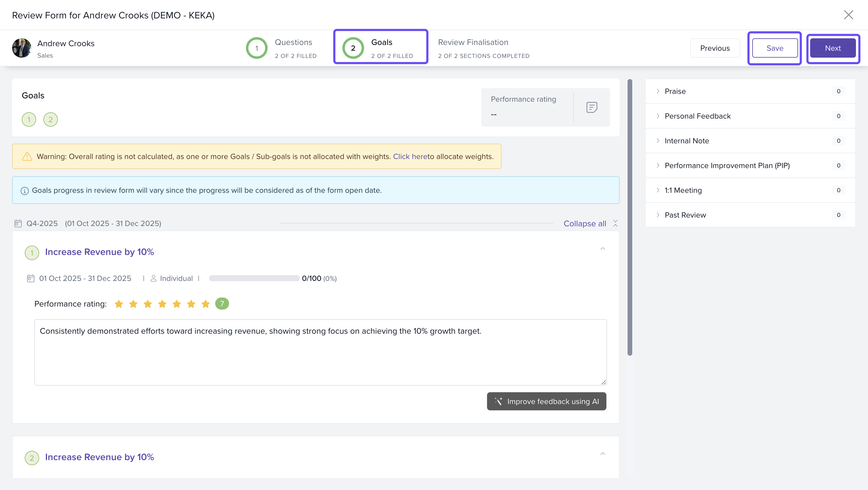Click the Q4-2025 calendar icon

tap(18, 223)
